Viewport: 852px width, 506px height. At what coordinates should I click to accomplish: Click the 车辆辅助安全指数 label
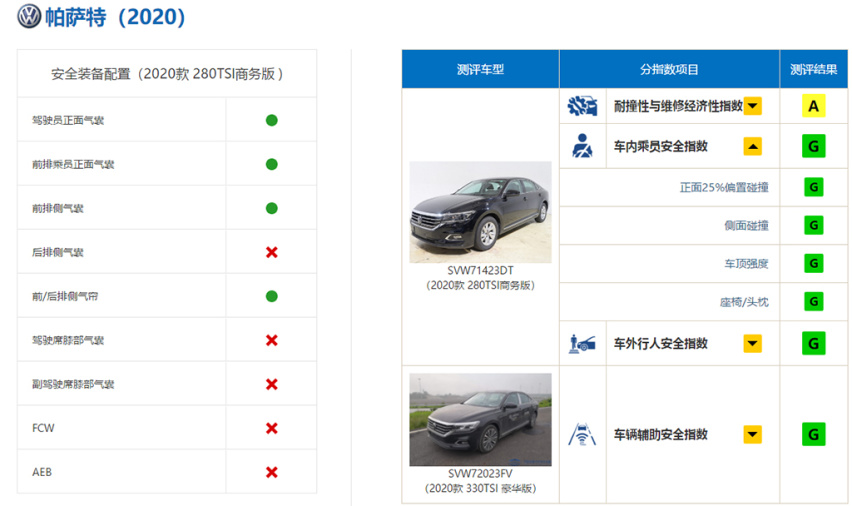[x=661, y=434]
